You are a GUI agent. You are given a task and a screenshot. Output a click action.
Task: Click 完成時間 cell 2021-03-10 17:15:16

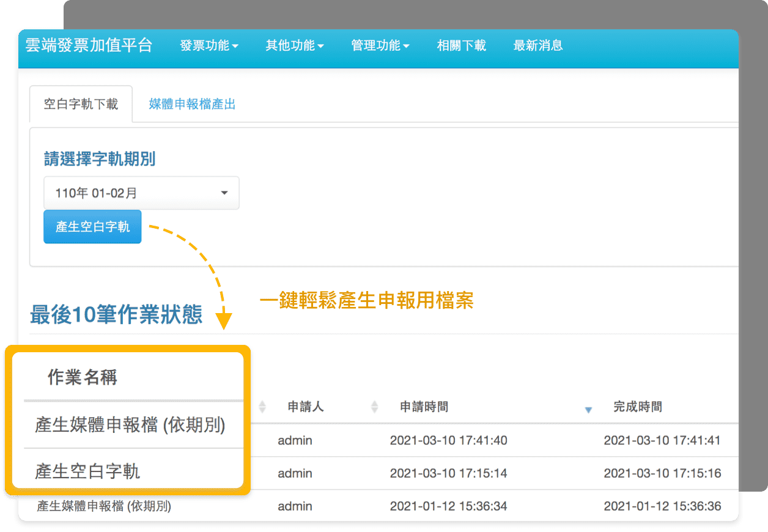[x=662, y=473]
